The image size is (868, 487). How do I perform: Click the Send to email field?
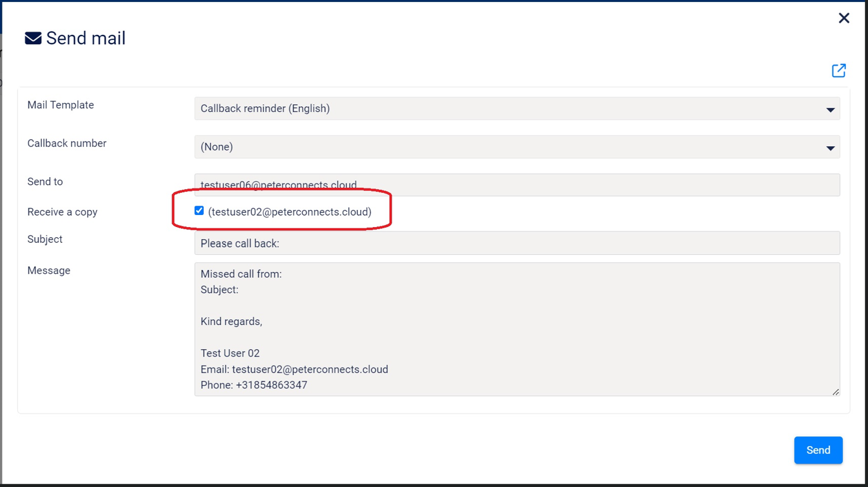pyautogui.click(x=516, y=185)
